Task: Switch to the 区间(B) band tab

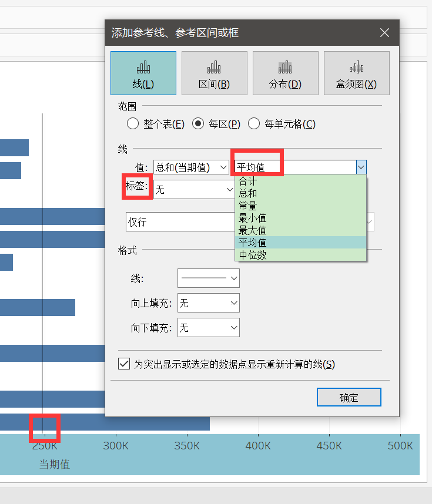Action: point(214,73)
